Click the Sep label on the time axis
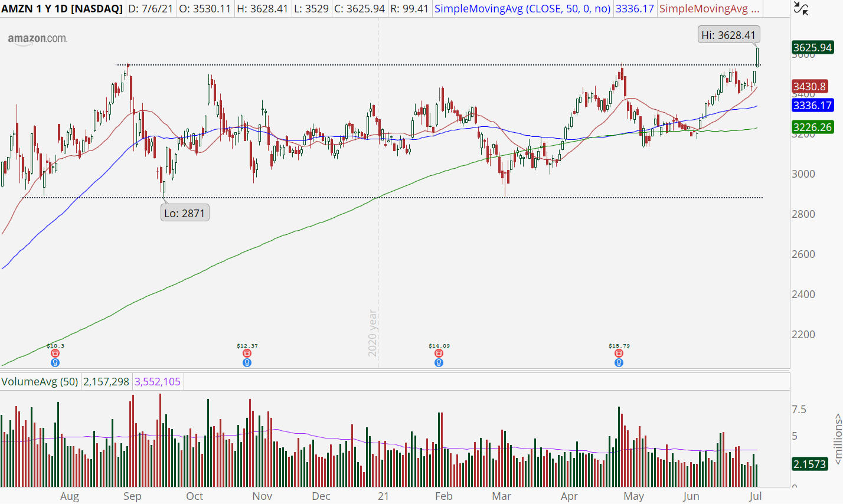The height and width of the screenshot is (504, 843). point(132,496)
